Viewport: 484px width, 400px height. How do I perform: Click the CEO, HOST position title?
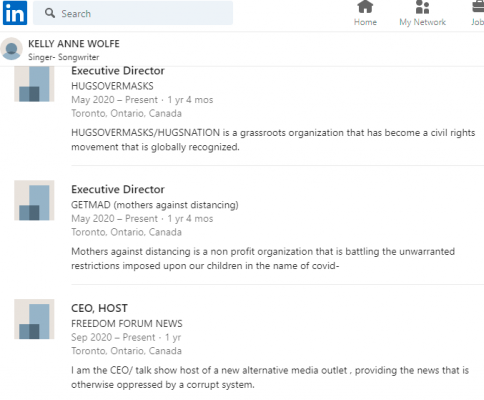(x=99, y=308)
